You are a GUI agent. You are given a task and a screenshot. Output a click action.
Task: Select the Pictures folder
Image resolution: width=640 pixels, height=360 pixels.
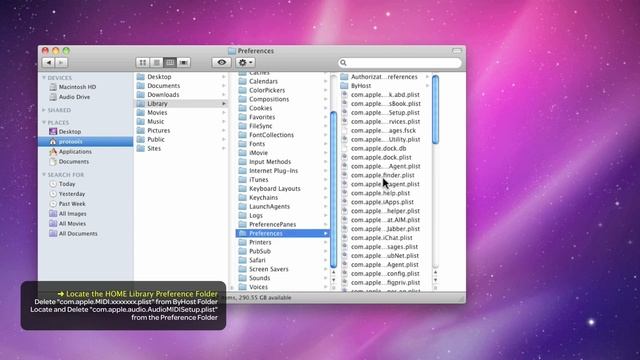point(181,131)
